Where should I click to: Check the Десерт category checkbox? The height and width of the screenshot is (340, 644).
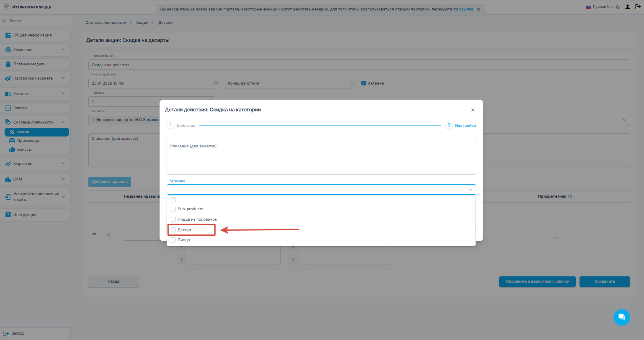(173, 230)
